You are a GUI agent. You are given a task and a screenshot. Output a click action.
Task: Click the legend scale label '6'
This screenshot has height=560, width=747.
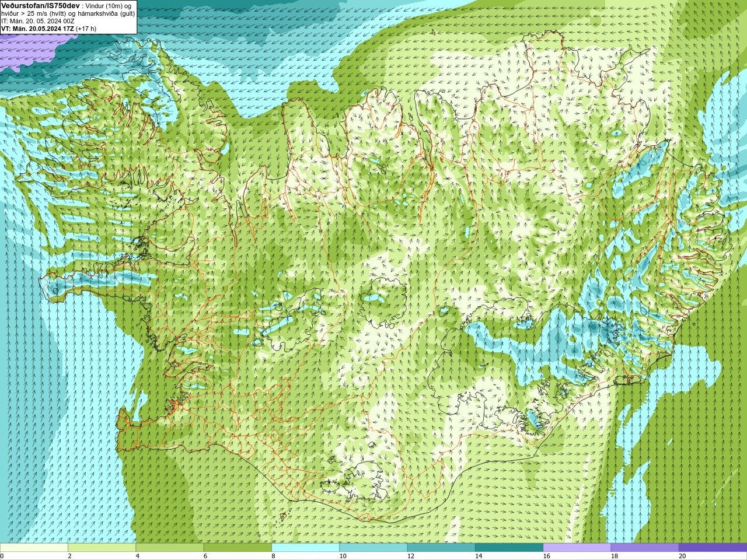(x=205, y=556)
